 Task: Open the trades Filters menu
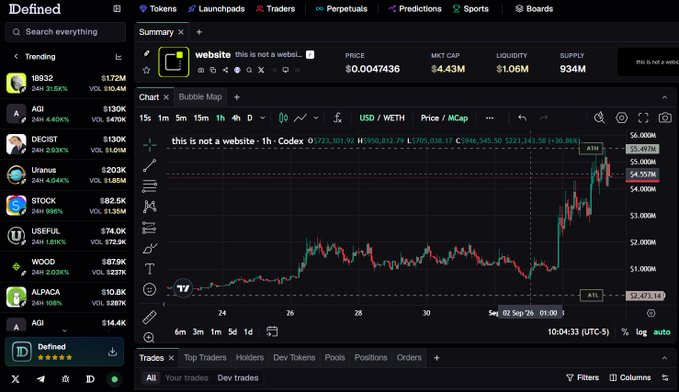[x=582, y=378]
